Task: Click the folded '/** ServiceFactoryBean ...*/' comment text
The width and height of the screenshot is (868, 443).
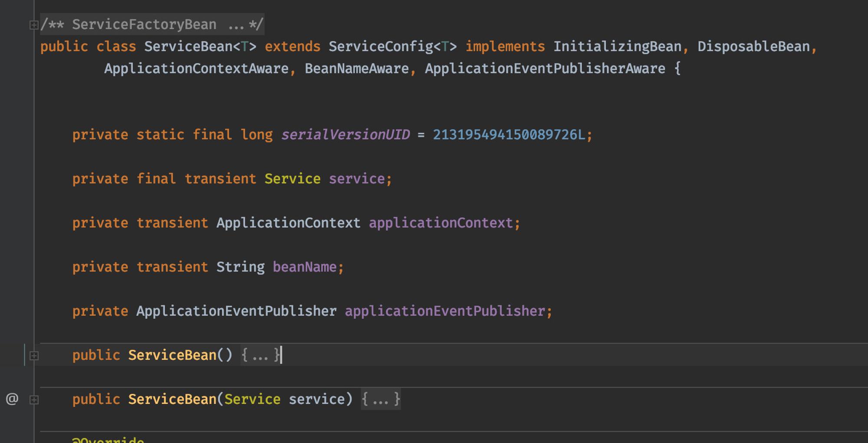Action: click(x=152, y=24)
